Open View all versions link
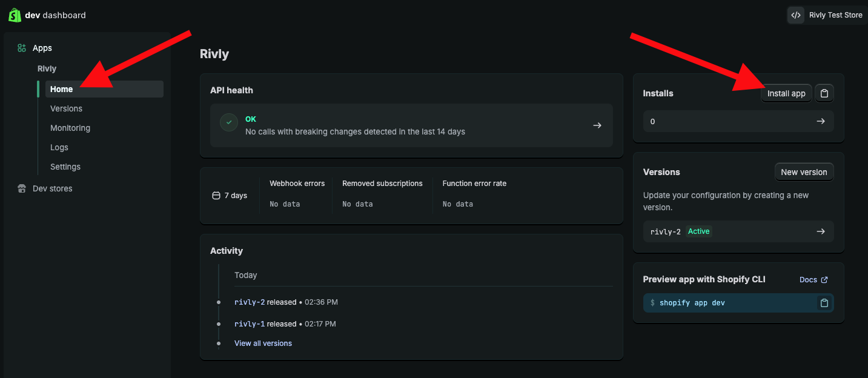This screenshot has width=868, height=378. (263, 343)
